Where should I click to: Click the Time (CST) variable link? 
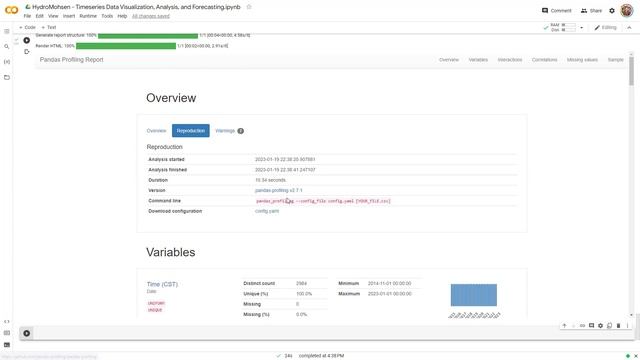pyautogui.click(x=162, y=284)
